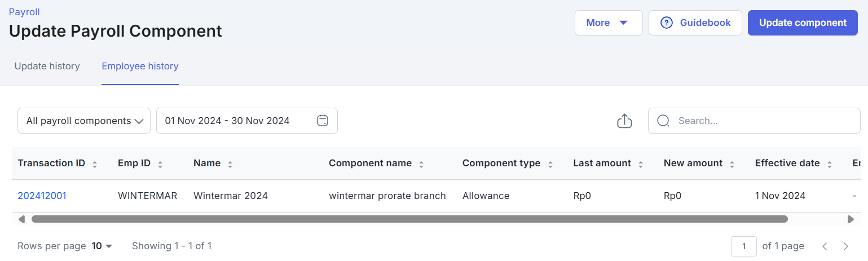Sort by Component name column
868x261 pixels.
tap(421, 164)
